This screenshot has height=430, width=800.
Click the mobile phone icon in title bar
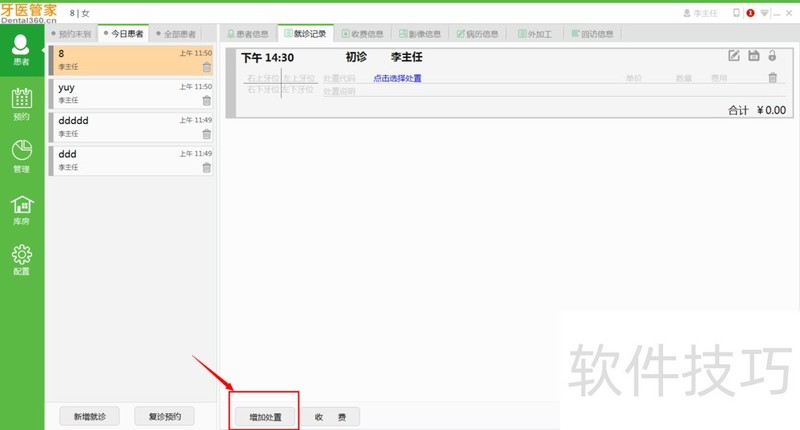coord(736,13)
